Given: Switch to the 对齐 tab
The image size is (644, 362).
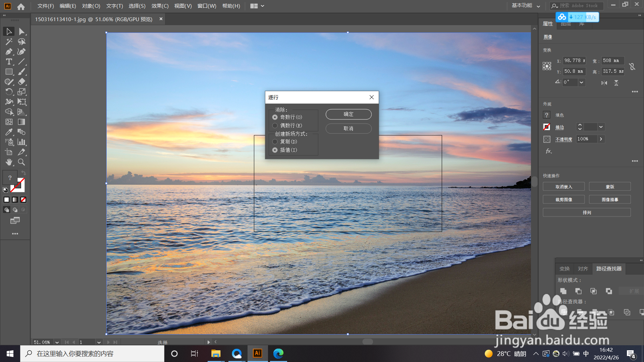Looking at the screenshot, I should click(583, 268).
